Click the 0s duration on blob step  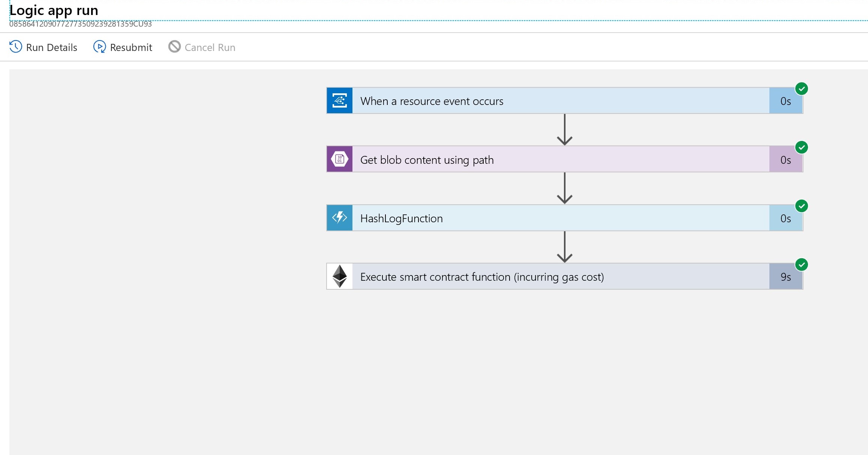pyautogui.click(x=786, y=160)
